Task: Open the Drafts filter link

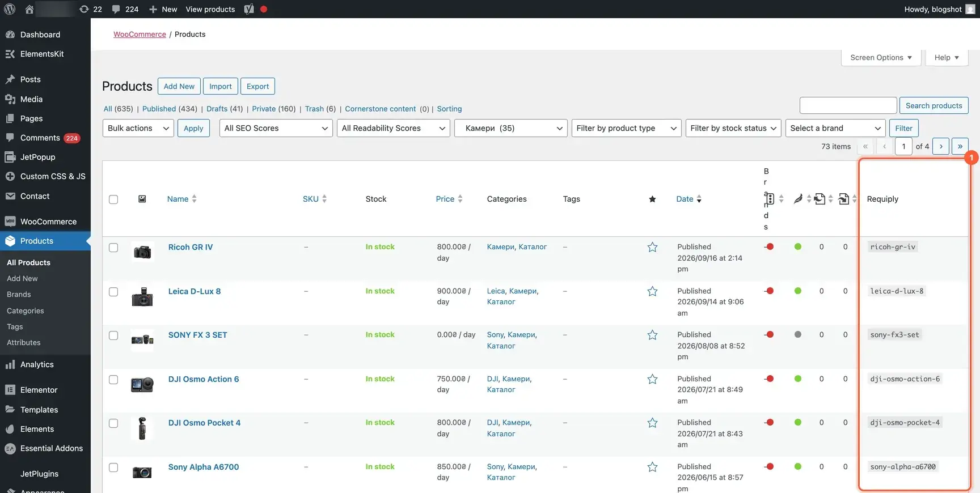Action: pos(217,109)
